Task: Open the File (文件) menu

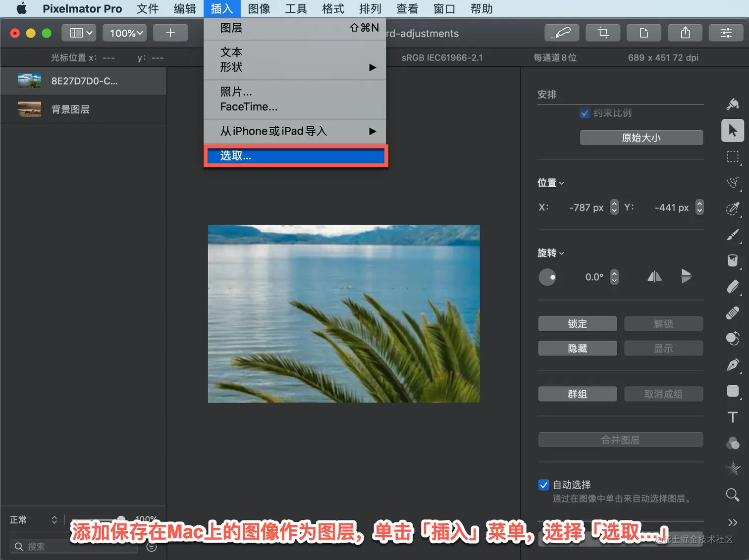Action: pos(148,8)
